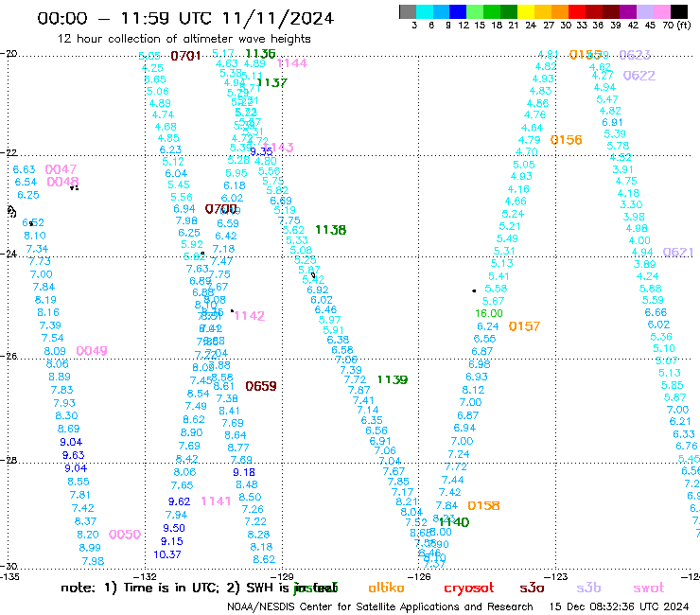Click the pink 1144 time label

(292, 63)
